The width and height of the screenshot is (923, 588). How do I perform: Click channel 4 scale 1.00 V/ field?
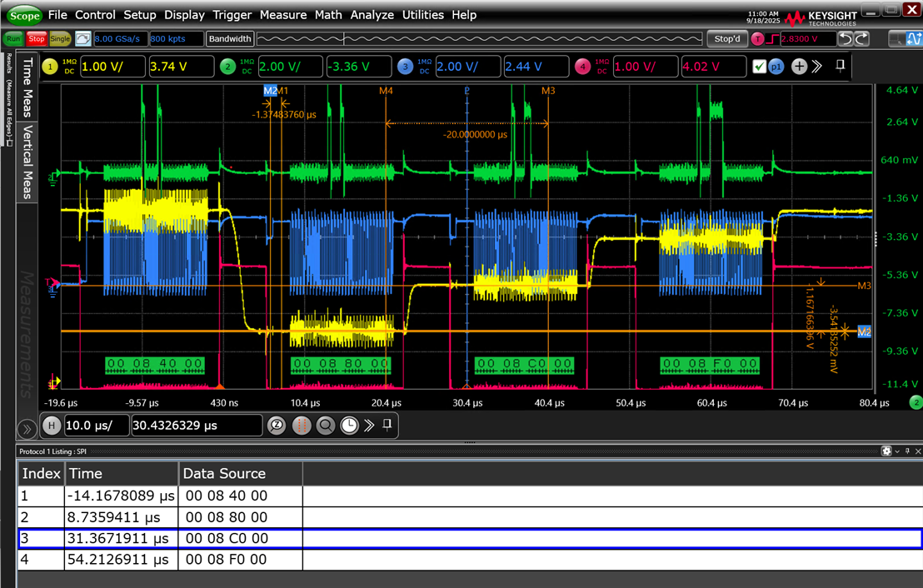click(x=645, y=67)
